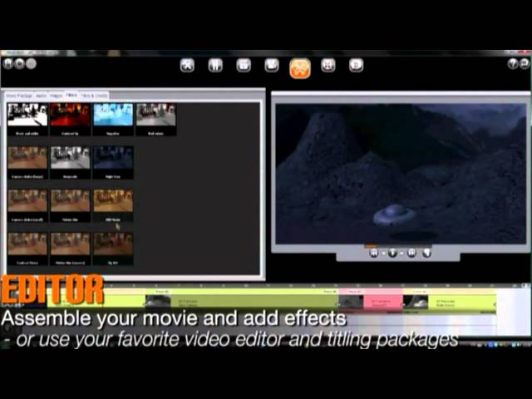This screenshot has width=532, height=399.
Task: Choose the dark blue Night time filter
Action: [x=113, y=163]
